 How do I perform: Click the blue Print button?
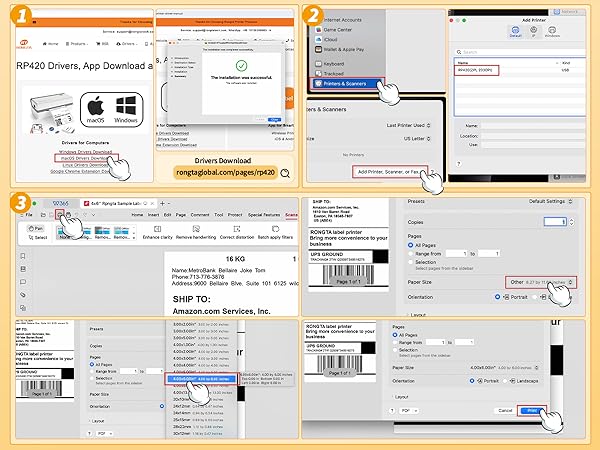coord(532,411)
